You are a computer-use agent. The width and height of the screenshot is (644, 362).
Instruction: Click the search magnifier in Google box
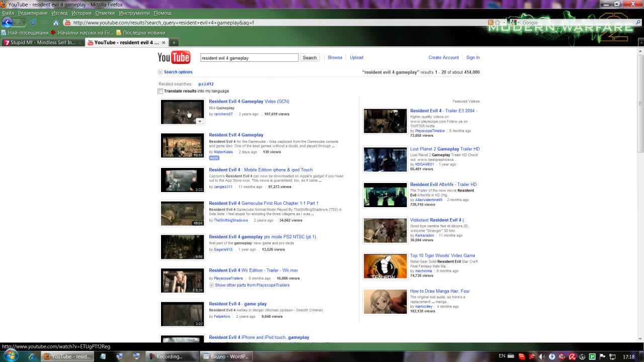click(639, 23)
